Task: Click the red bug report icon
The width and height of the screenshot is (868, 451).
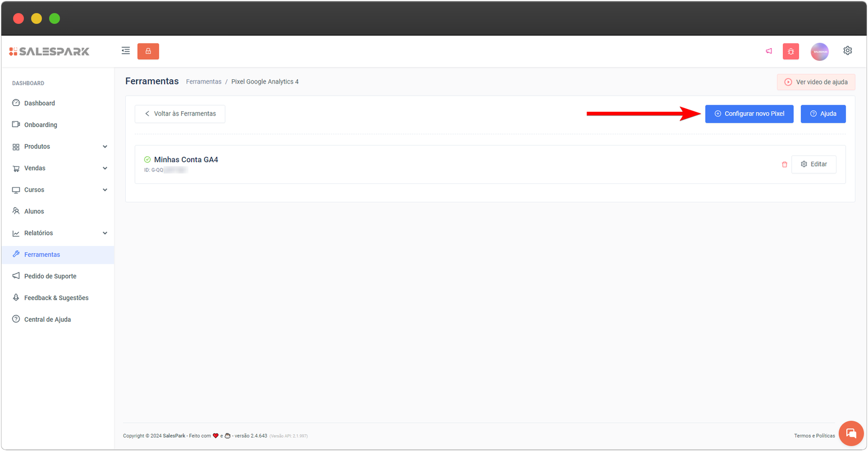Action: click(x=791, y=52)
